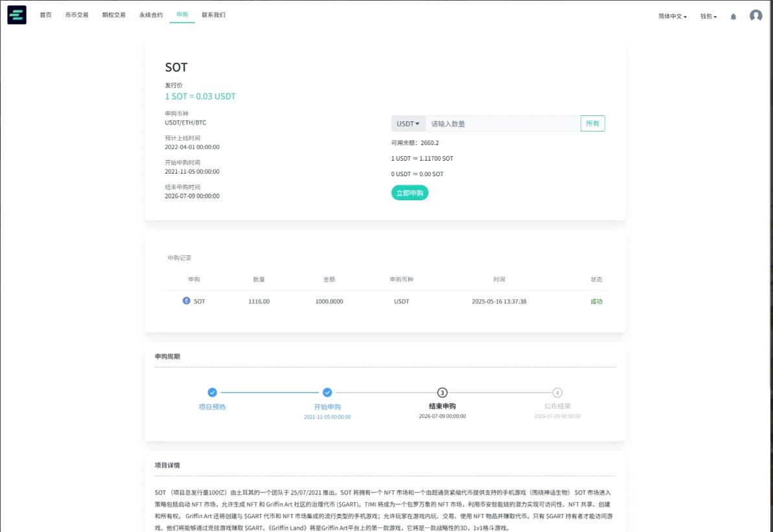This screenshot has width=773, height=532.
Task: Click the SOT coin icon in records
Action: (x=187, y=301)
